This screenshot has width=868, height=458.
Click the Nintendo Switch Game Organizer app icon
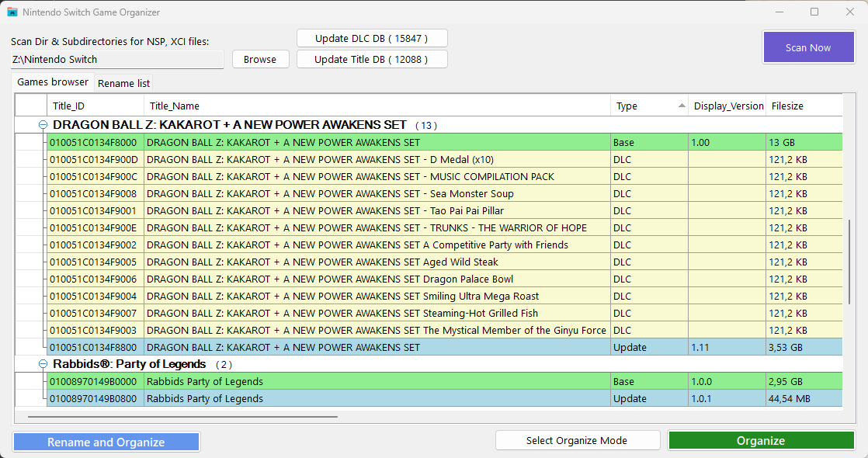pyautogui.click(x=12, y=12)
